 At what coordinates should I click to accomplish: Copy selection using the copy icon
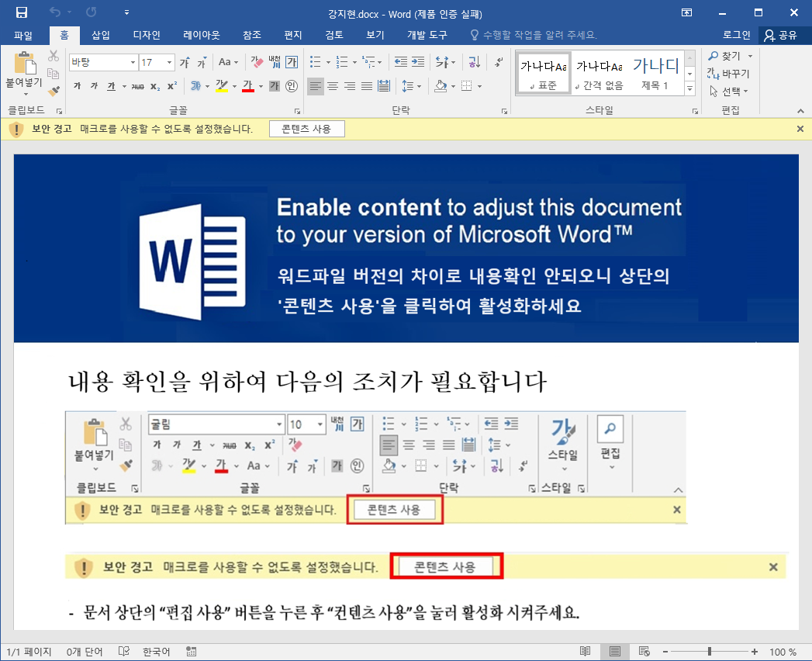[53, 73]
